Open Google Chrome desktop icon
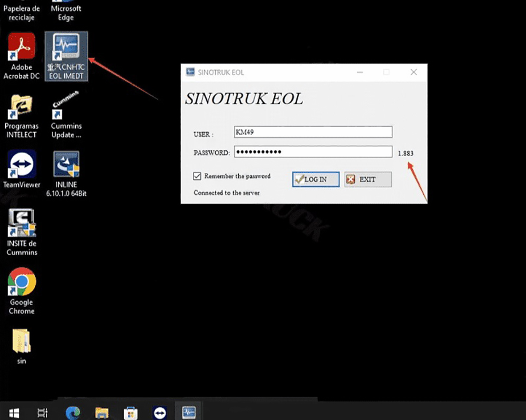The image size is (526, 420). 22,291
